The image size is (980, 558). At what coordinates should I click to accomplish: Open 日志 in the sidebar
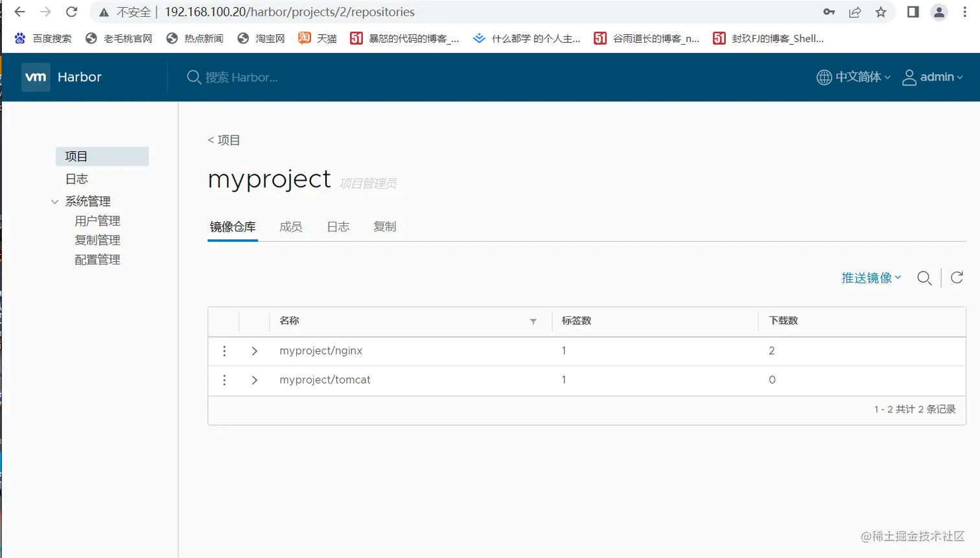[x=76, y=179]
